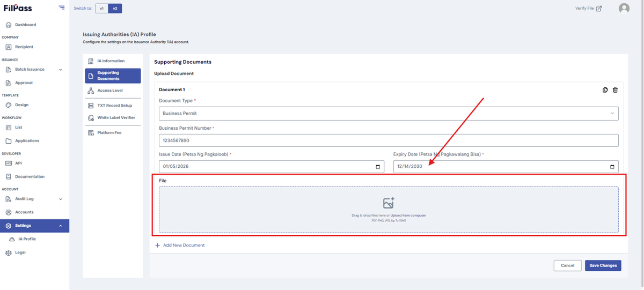Click the API icon in sidebar
The image size is (644, 290).
9,163
